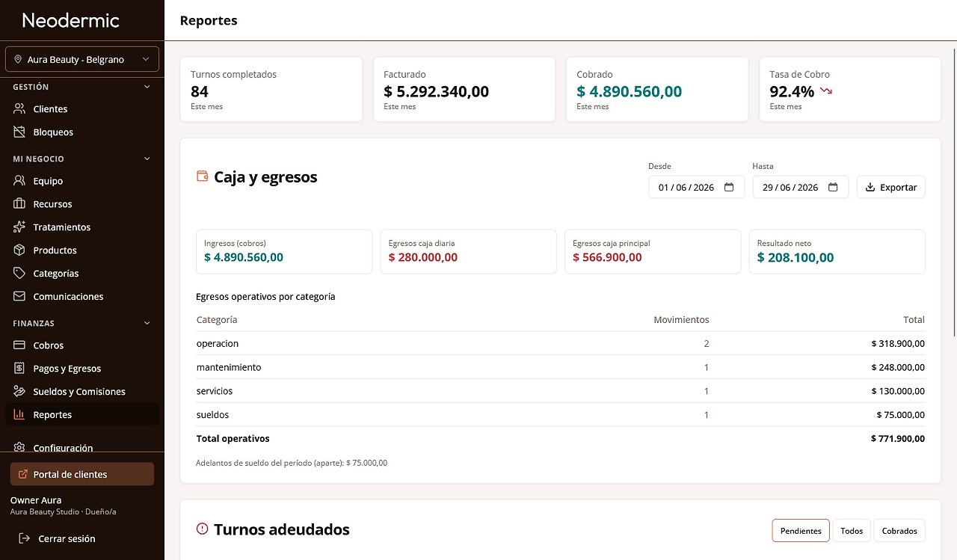Click the Resultado neto value $ 208.100,00
This screenshot has width=957, height=560.
[796, 258]
